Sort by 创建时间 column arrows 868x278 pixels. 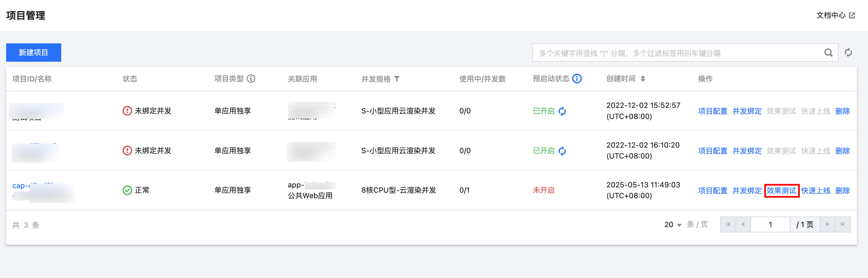tap(643, 79)
